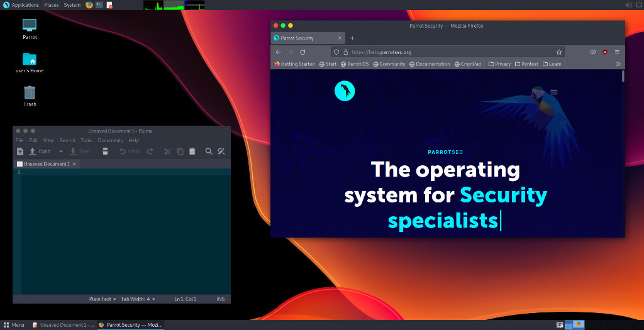Click the uBlock shield extension icon
Screen dimensions: 644x330
click(605, 52)
